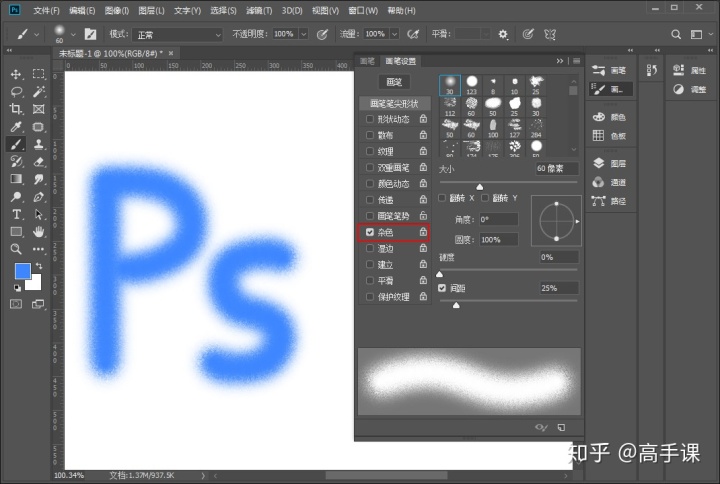Enable 颜色动态 checkbox
Screen dimensions: 720x484
(370, 183)
